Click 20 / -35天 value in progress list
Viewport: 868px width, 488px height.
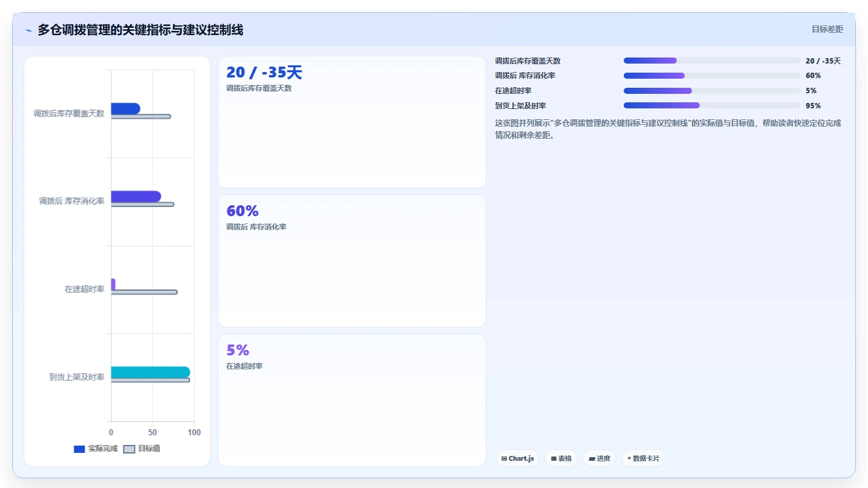(823, 61)
